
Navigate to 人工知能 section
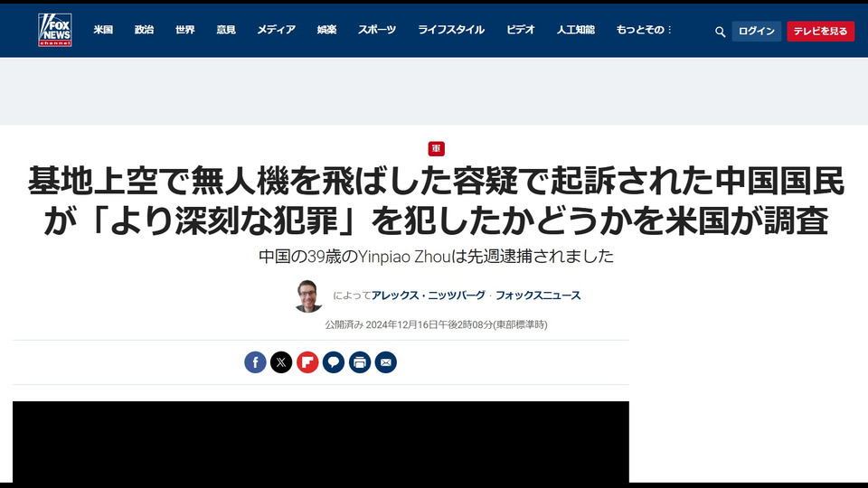[576, 30]
